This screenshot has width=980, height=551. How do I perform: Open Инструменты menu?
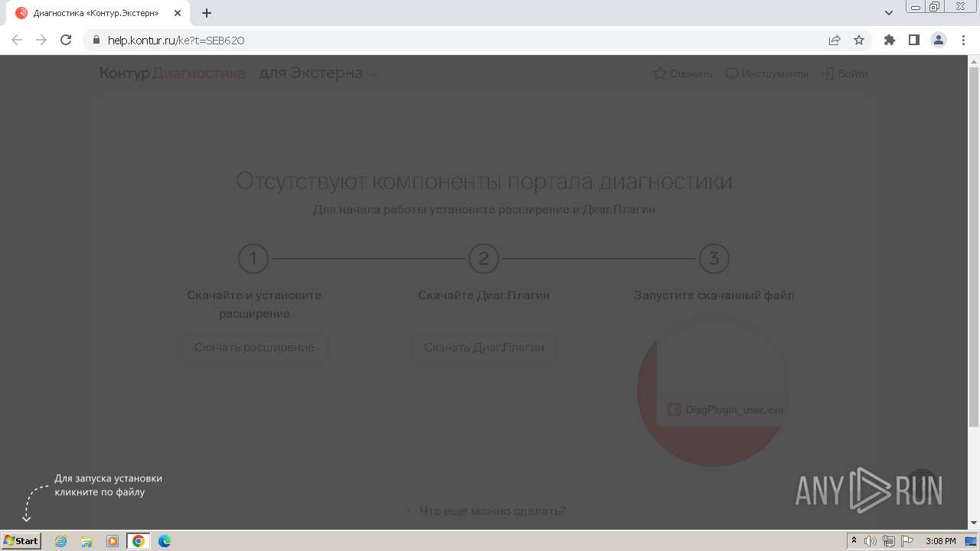pos(766,73)
